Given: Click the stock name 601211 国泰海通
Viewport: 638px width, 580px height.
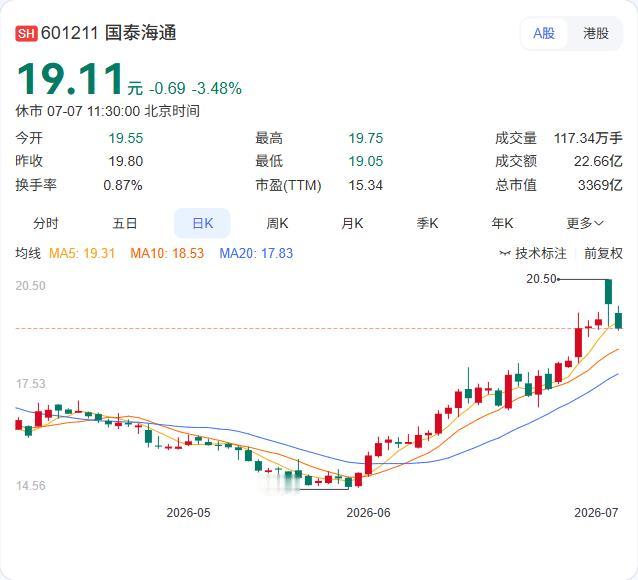Looking at the screenshot, I should click(109, 33).
